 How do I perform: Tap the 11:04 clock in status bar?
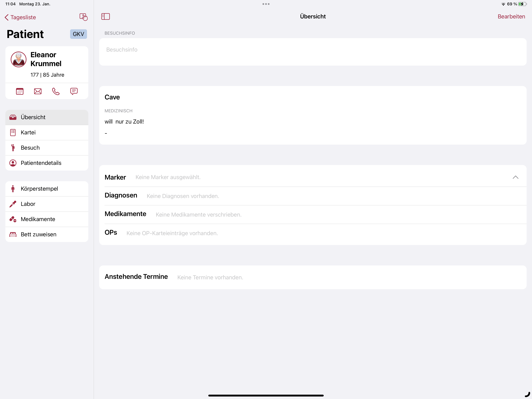click(10, 4)
